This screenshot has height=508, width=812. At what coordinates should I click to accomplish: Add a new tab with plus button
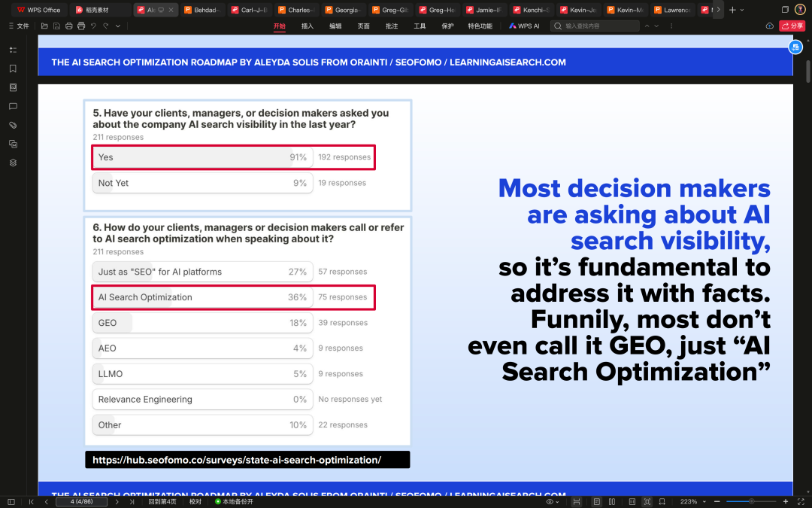pos(732,10)
